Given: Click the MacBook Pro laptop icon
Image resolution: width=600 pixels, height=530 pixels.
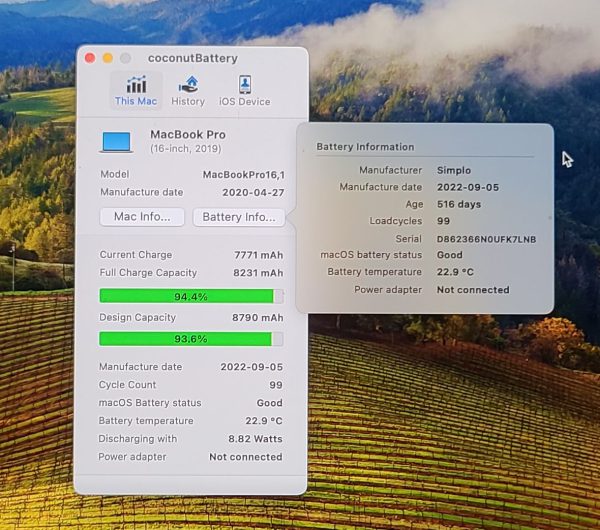Looking at the screenshot, I should click(x=116, y=142).
